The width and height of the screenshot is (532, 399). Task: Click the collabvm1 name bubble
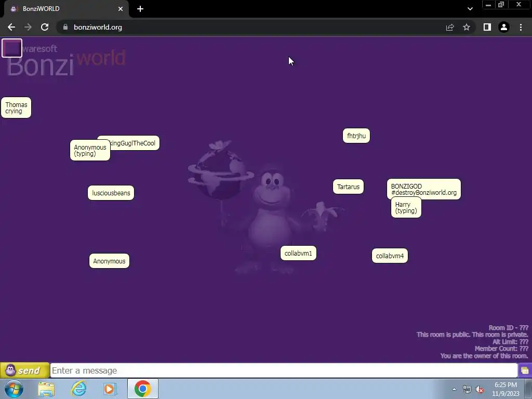click(298, 253)
